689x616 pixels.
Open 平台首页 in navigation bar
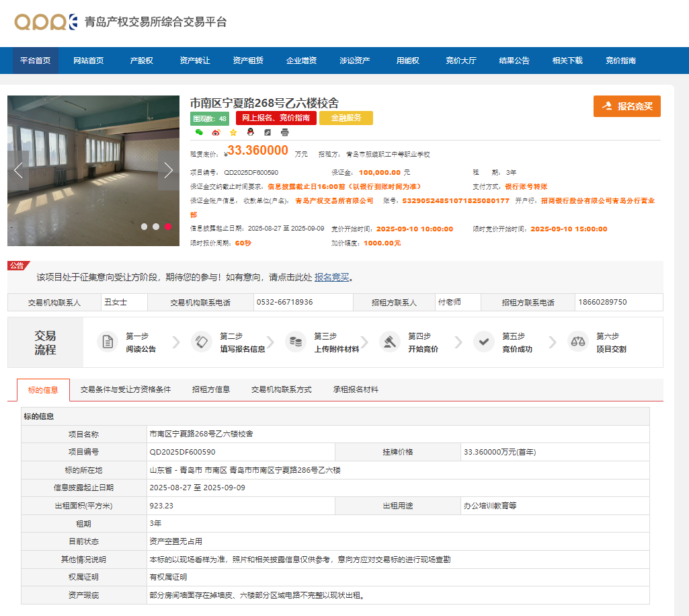pos(35,61)
